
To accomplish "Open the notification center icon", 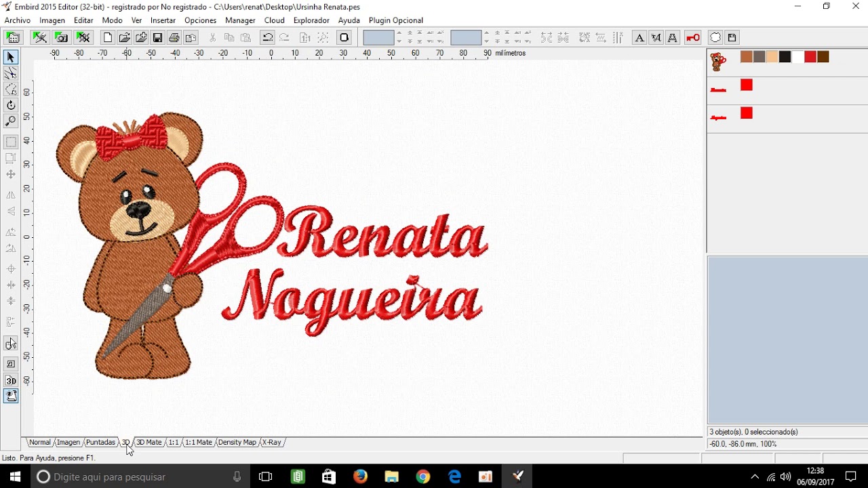I will 851,477.
